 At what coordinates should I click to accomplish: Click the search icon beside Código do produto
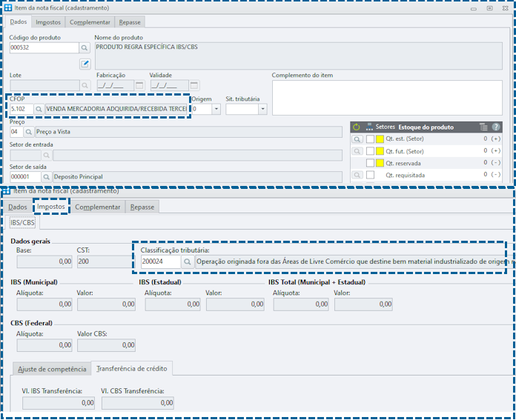[x=85, y=47]
